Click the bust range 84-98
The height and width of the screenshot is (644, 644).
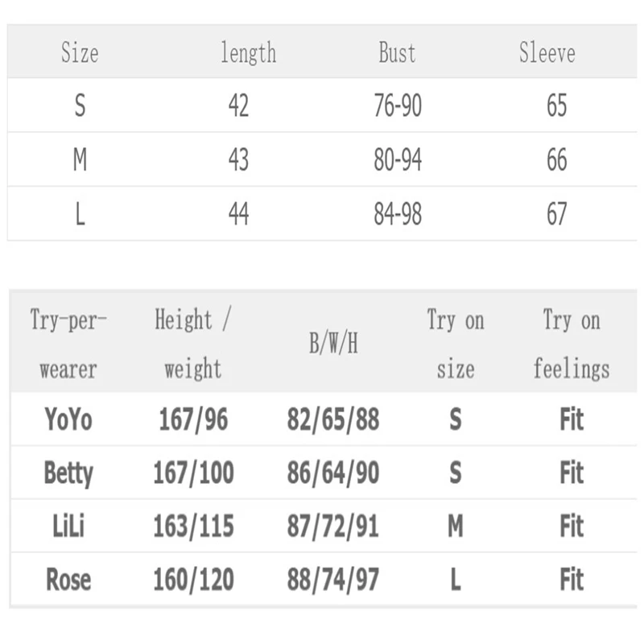398,214
